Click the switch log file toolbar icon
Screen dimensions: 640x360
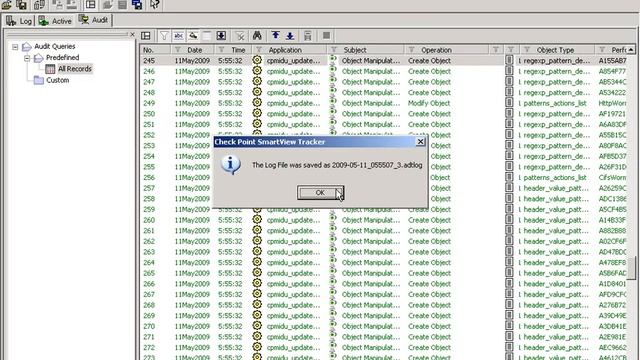click(39, 5)
